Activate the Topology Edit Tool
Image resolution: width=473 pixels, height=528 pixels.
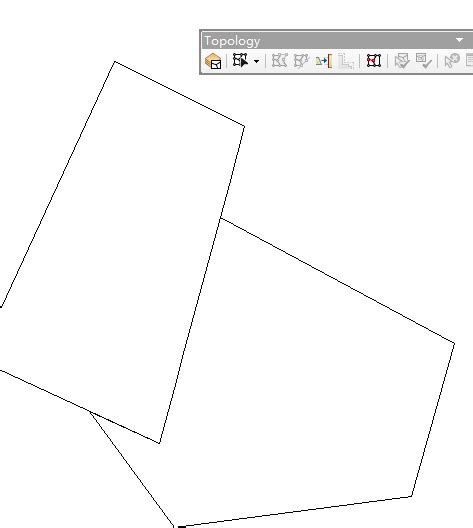(240, 61)
